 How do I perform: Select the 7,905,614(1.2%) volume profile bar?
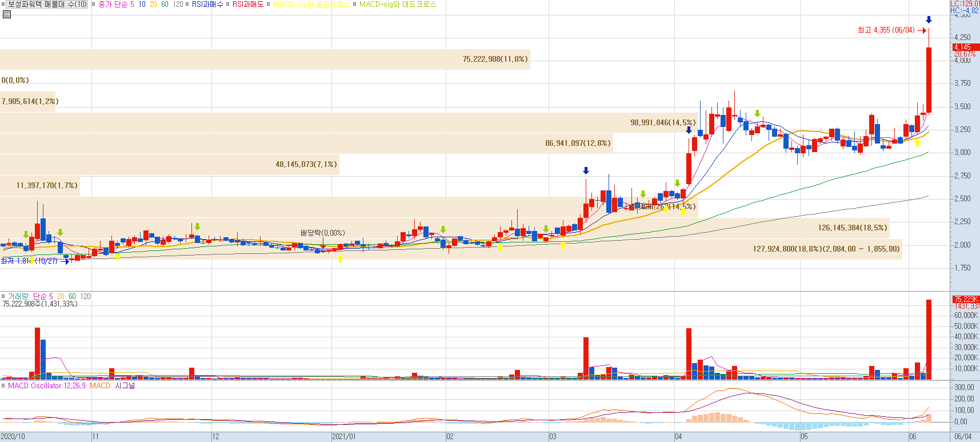tap(28, 102)
